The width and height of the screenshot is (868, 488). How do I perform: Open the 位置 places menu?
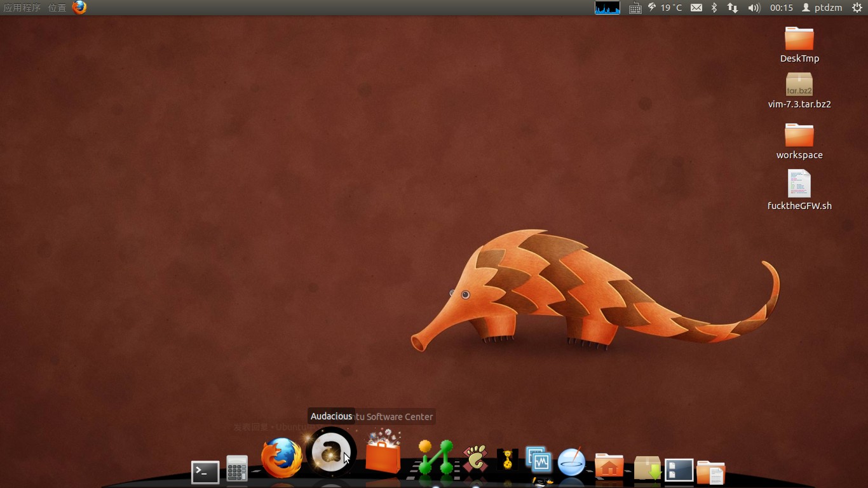pos(57,8)
